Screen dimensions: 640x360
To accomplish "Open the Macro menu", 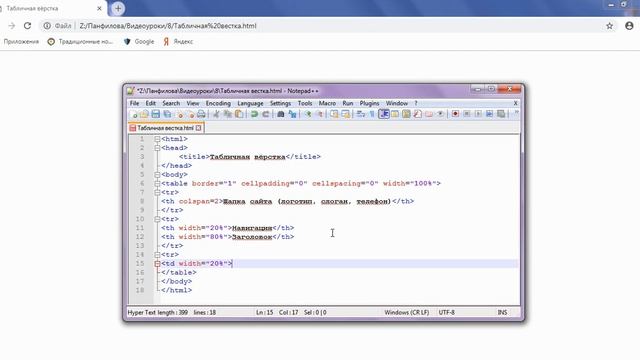I will [x=327, y=103].
